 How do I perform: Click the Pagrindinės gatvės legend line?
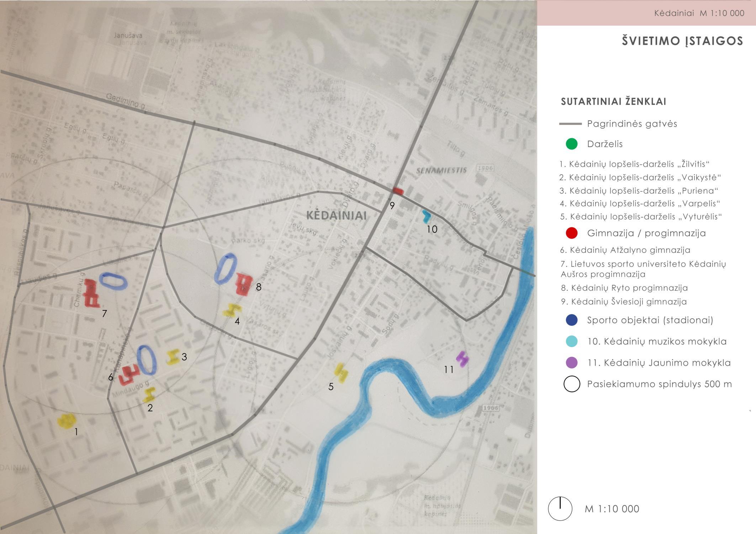point(570,124)
